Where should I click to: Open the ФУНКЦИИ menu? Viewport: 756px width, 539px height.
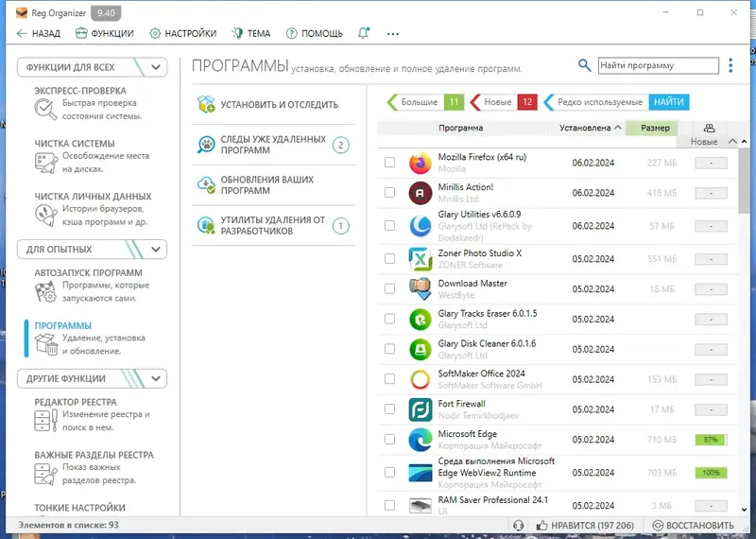(x=105, y=33)
